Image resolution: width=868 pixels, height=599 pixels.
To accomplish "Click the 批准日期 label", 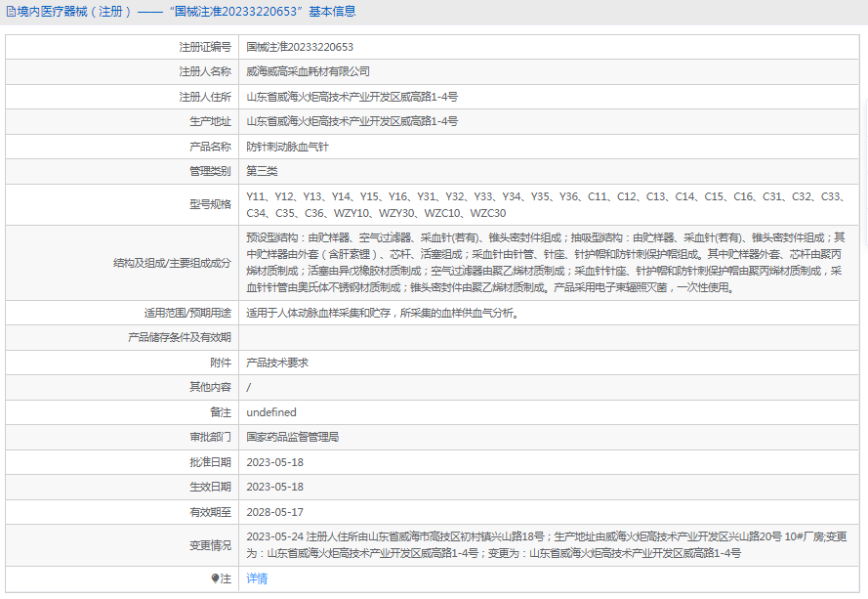I will (x=210, y=462).
